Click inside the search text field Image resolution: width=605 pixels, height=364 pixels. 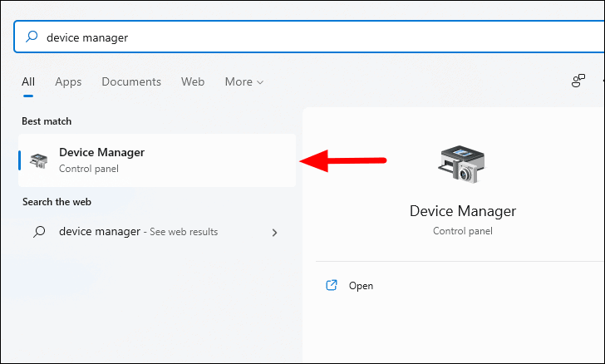[x=308, y=37]
